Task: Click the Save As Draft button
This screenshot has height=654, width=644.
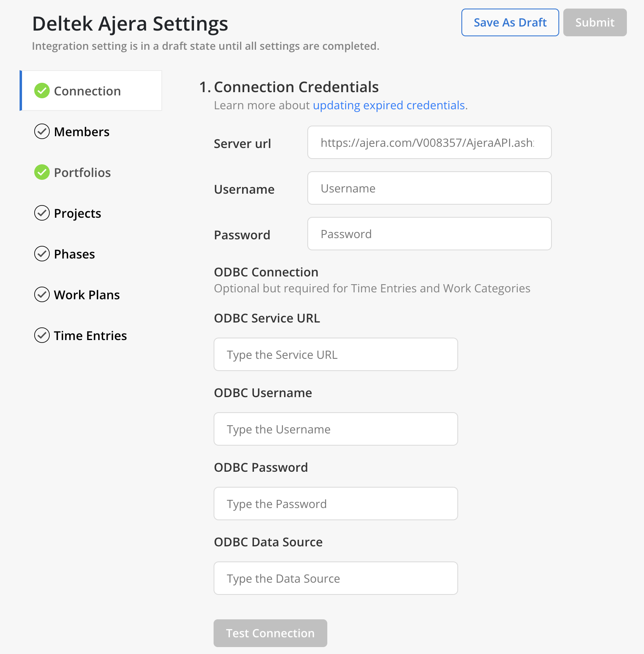Action: point(510,22)
